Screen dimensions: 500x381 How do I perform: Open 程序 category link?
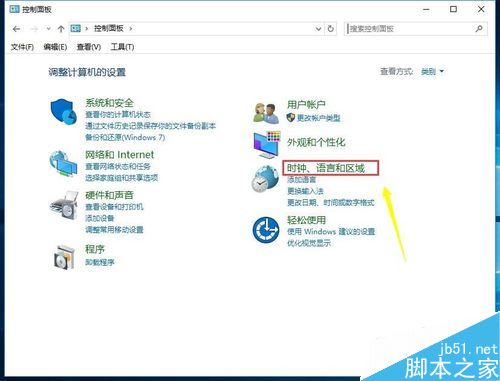[x=95, y=249]
